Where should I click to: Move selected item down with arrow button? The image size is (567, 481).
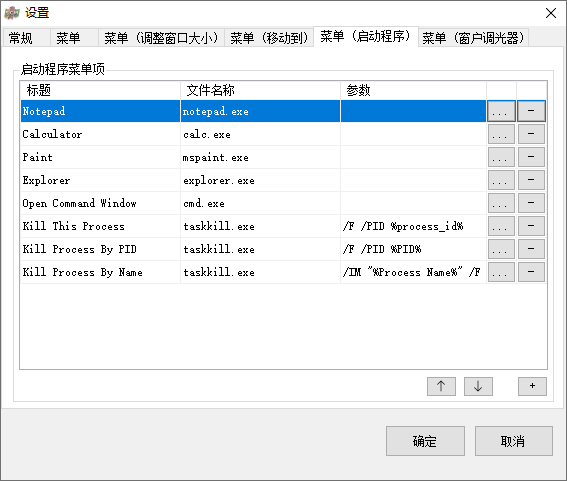click(x=478, y=386)
